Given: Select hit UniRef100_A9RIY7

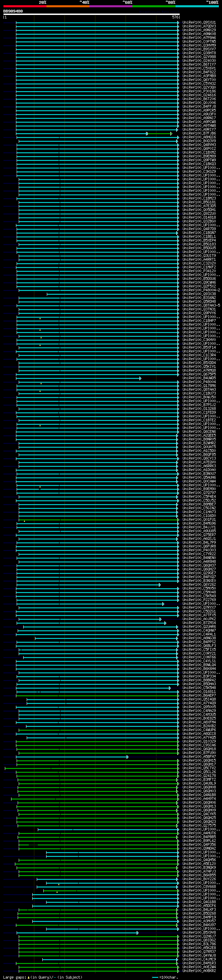Looking at the screenshot, I should [x=199, y=129].
